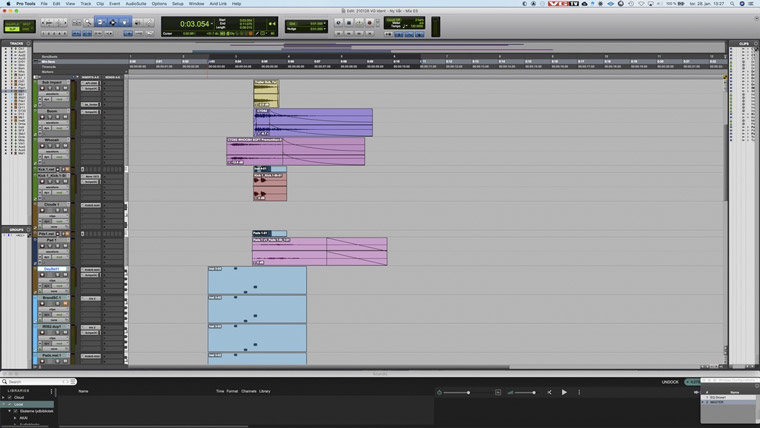Sort by the Name column in Soundly
The image size is (760, 428).
coord(83,391)
